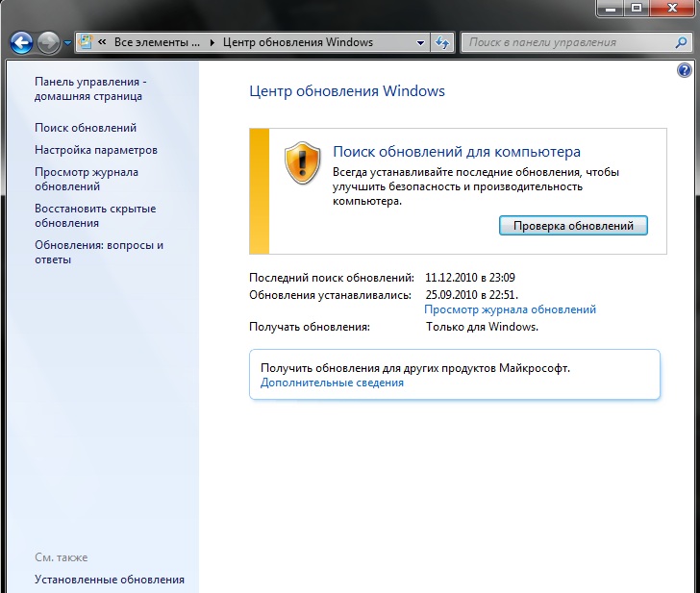The height and width of the screenshot is (593, 700).
Task: Open 'Настройка параметров' in the sidebar
Action: [96, 150]
